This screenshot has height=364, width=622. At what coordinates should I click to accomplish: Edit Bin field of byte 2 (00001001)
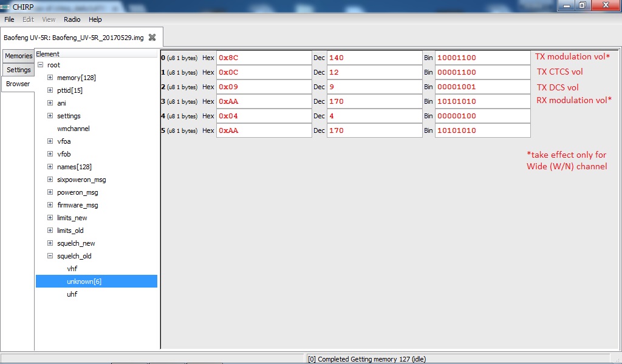coord(482,87)
